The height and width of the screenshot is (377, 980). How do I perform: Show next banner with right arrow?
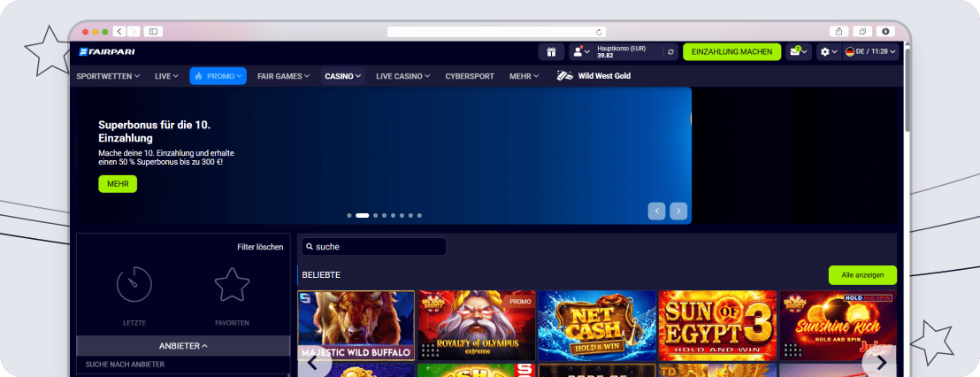tap(678, 212)
